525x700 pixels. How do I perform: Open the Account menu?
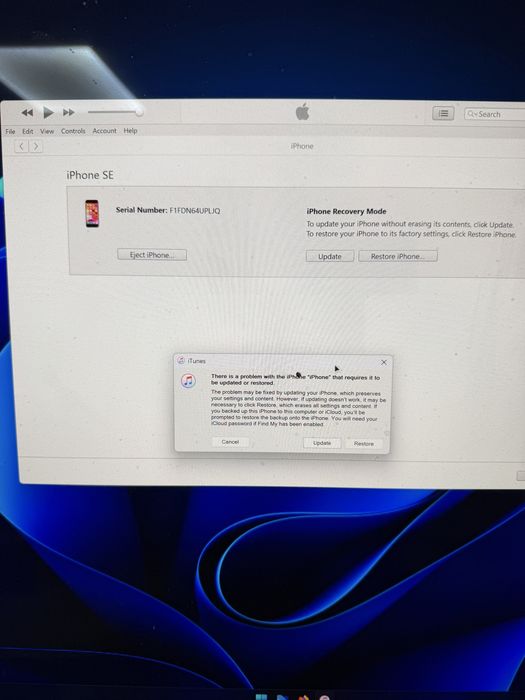tap(104, 131)
